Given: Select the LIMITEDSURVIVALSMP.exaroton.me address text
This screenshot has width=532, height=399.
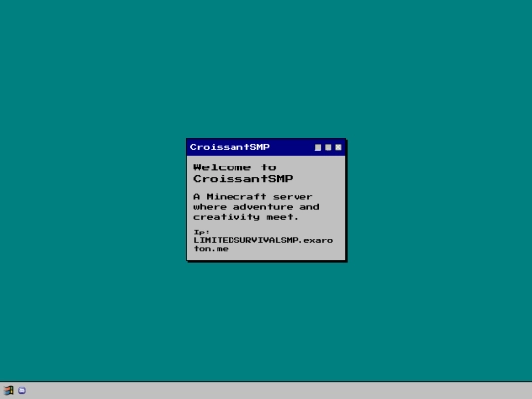Looking at the screenshot, I should pyautogui.click(x=263, y=244).
